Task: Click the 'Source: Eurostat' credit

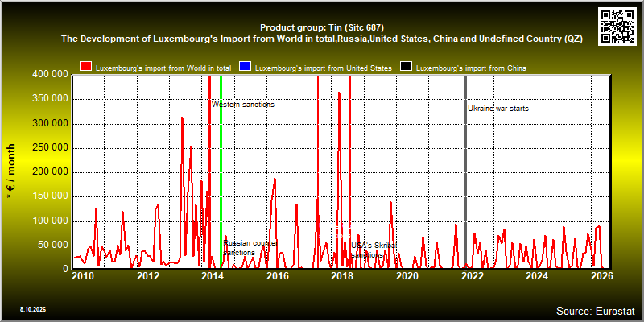Action: (596, 311)
